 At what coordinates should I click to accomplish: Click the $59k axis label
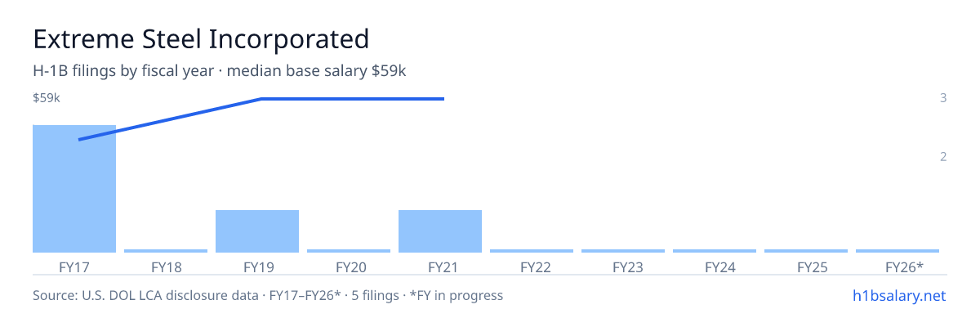pyautogui.click(x=47, y=98)
